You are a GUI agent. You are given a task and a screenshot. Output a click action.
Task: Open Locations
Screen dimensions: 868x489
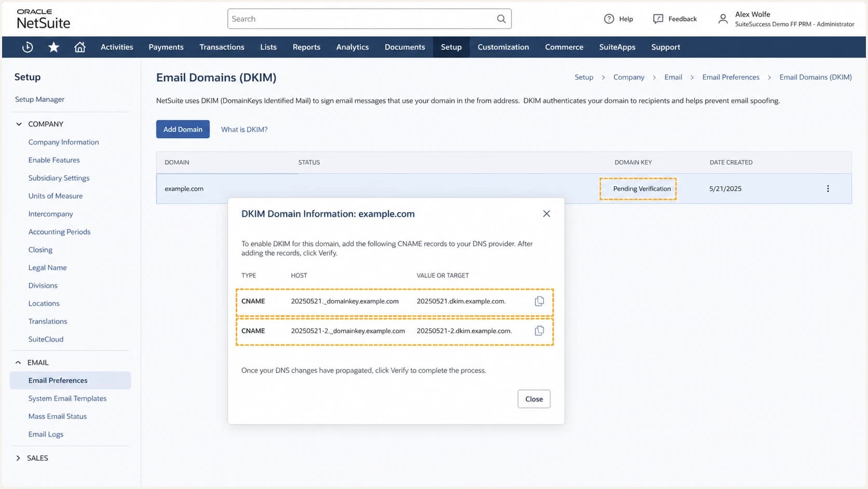[44, 303]
